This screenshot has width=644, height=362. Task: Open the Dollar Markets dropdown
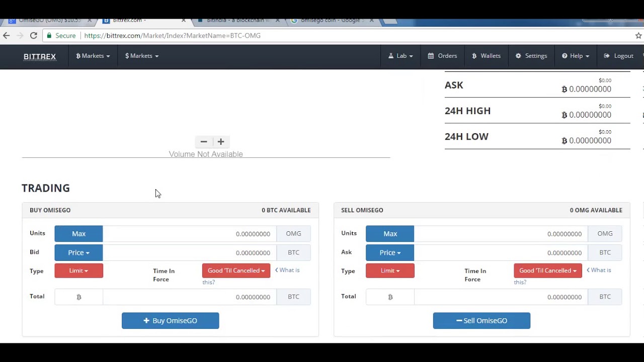[x=142, y=56]
